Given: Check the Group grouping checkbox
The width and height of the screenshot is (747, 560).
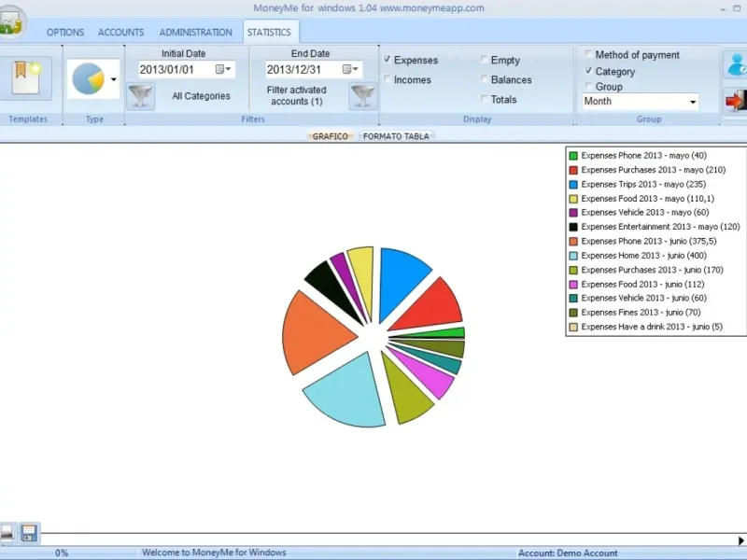Looking at the screenshot, I should 589,86.
